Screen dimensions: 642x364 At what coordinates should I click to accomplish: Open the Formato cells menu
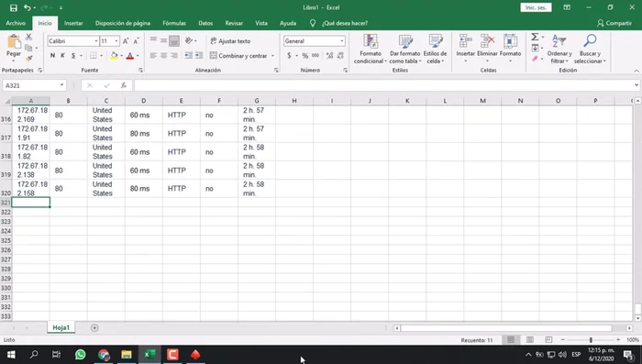click(x=510, y=49)
